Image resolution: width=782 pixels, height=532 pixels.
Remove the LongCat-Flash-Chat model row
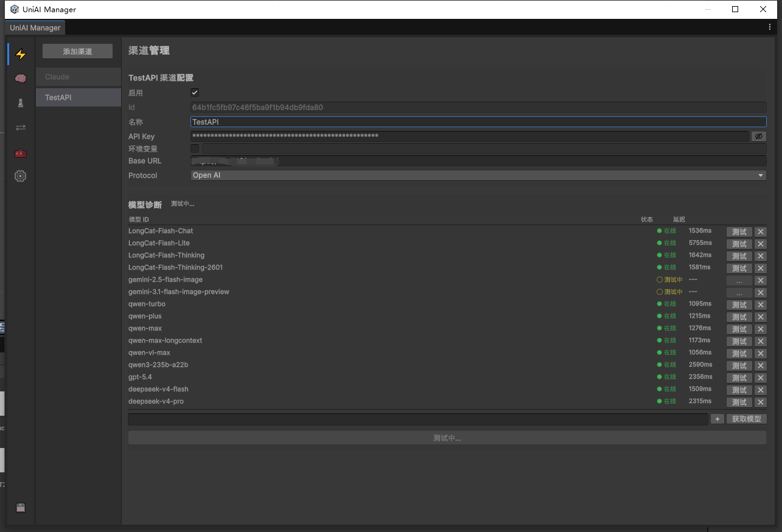pyautogui.click(x=761, y=232)
